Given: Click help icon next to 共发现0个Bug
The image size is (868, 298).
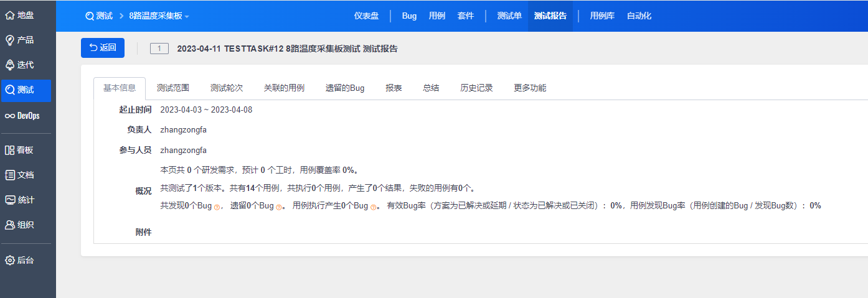Looking at the screenshot, I should pos(217,207).
